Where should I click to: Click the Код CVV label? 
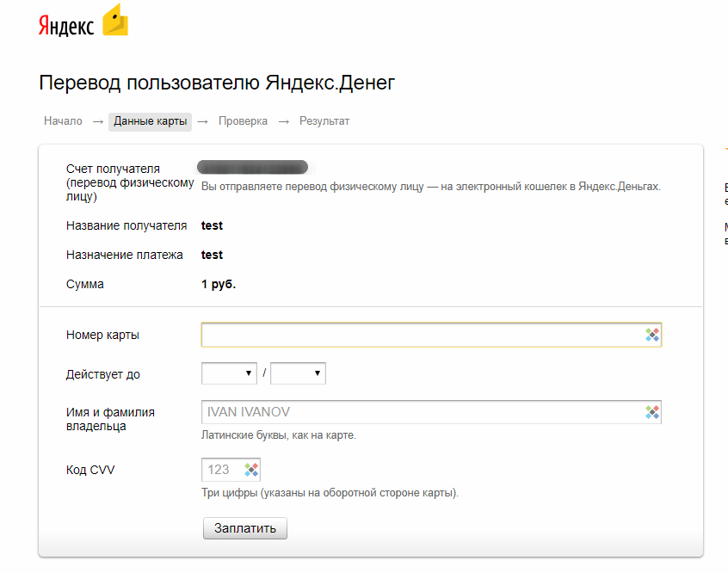point(90,470)
